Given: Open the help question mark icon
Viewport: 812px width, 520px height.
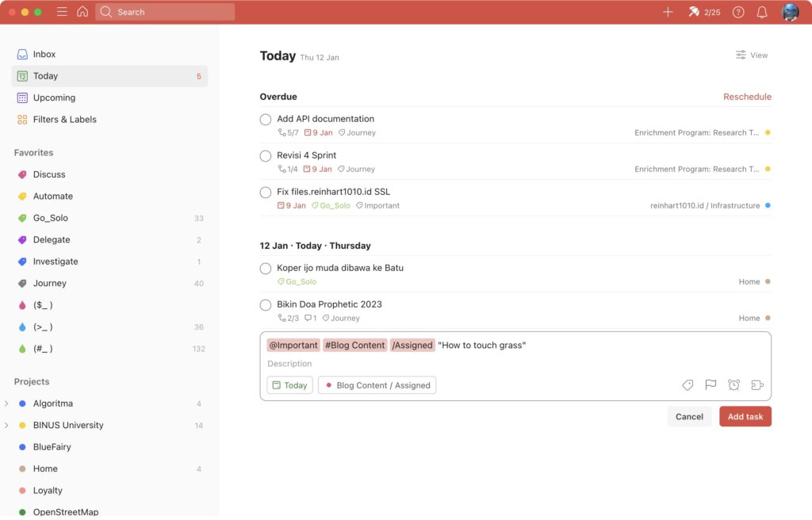Looking at the screenshot, I should (738, 12).
